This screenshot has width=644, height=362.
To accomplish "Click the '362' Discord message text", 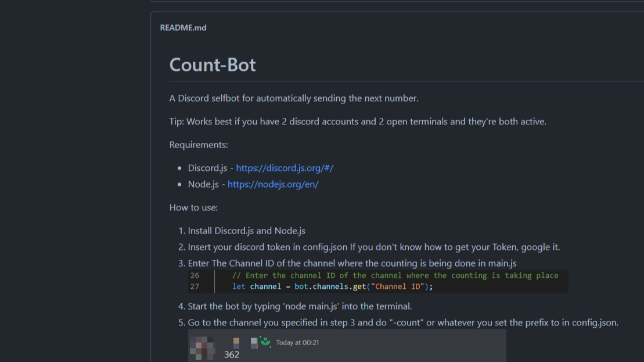I will (x=232, y=354).
